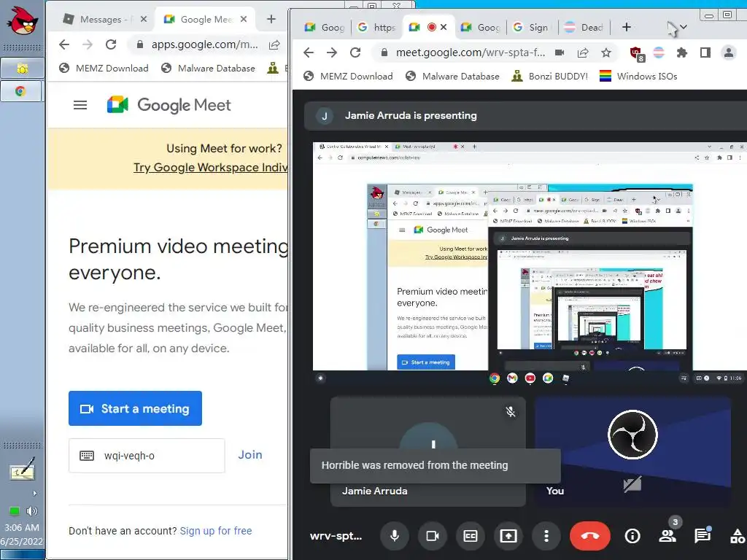
Task: Open Malware Database bookmark in left window
Action: click(x=208, y=68)
